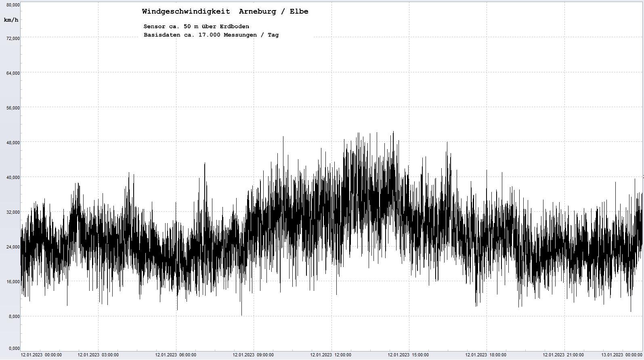Click the 12.01.2023 18:00:00 time label

(x=486, y=355)
